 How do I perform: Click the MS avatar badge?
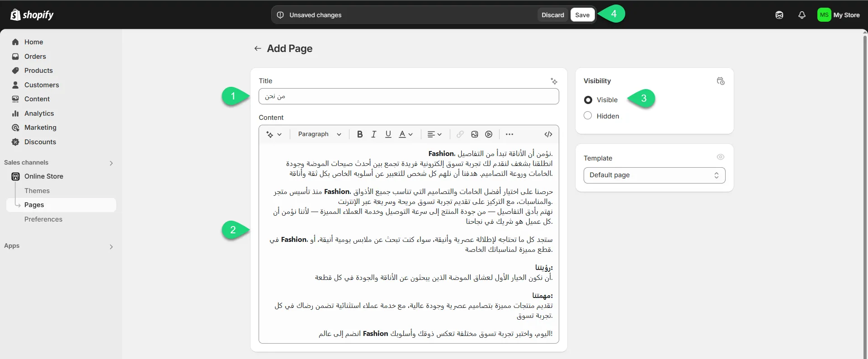click(824, 15)
